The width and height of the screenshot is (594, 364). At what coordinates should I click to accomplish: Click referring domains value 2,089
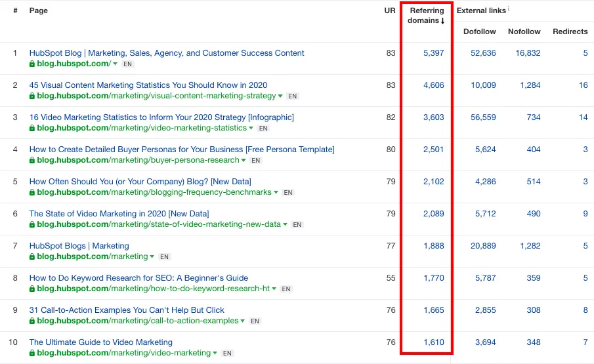433,214
